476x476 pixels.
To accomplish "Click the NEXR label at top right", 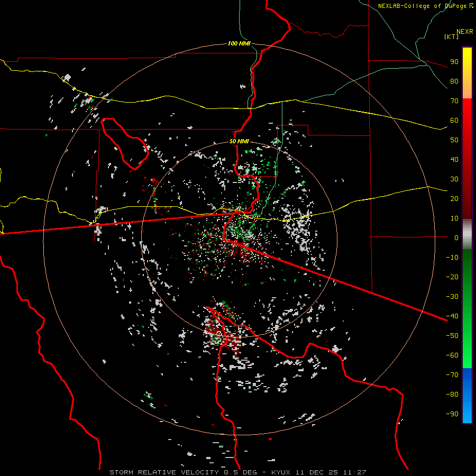I will coord(464,32).
